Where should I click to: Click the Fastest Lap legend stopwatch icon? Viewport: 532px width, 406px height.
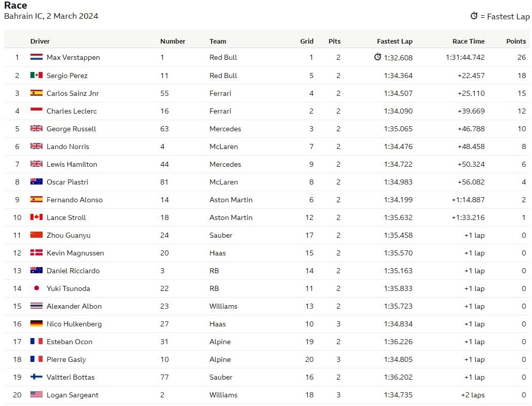(x=474, y=16)
